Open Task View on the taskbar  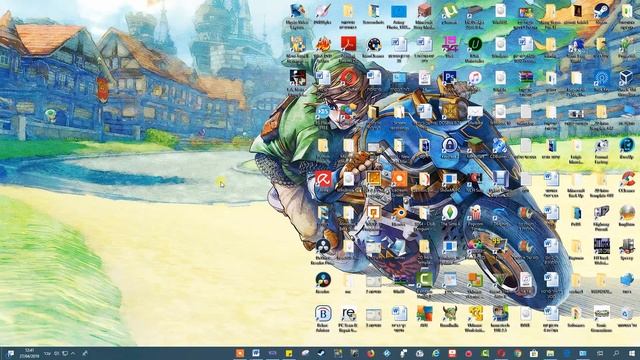click(x=600, y=353)
